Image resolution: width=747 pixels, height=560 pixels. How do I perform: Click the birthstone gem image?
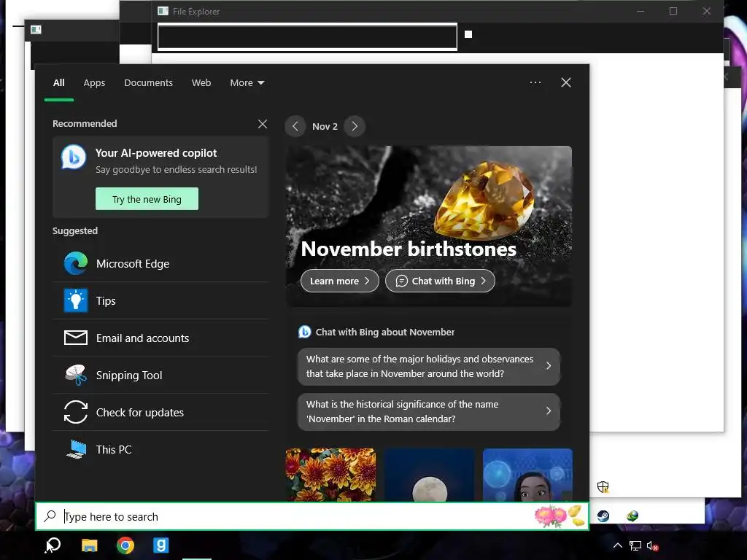484,200
